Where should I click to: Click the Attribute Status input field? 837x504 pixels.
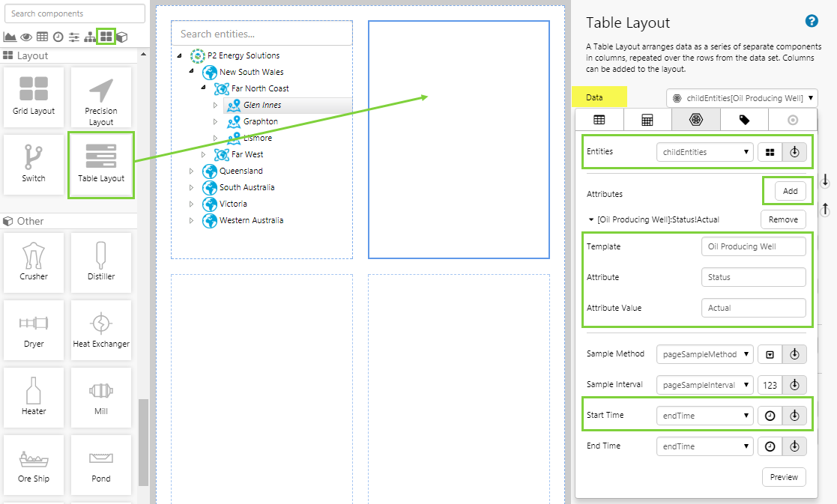tap(753, 277)
